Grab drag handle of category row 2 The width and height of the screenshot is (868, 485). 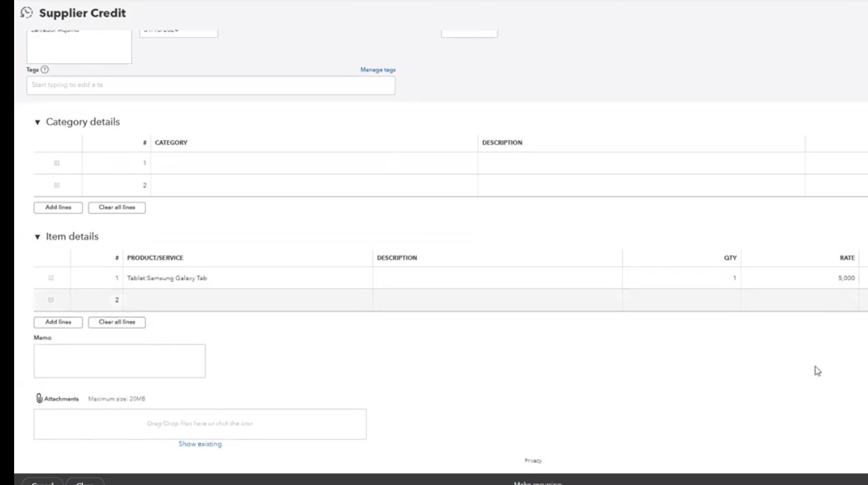pyautogui.click(x=56, y=185)
